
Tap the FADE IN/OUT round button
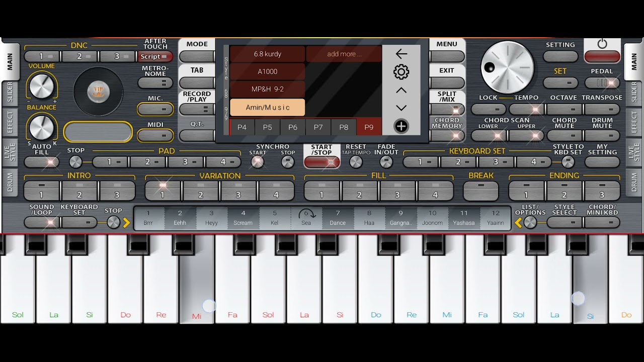pyautogui.click(x=386, y=162)
